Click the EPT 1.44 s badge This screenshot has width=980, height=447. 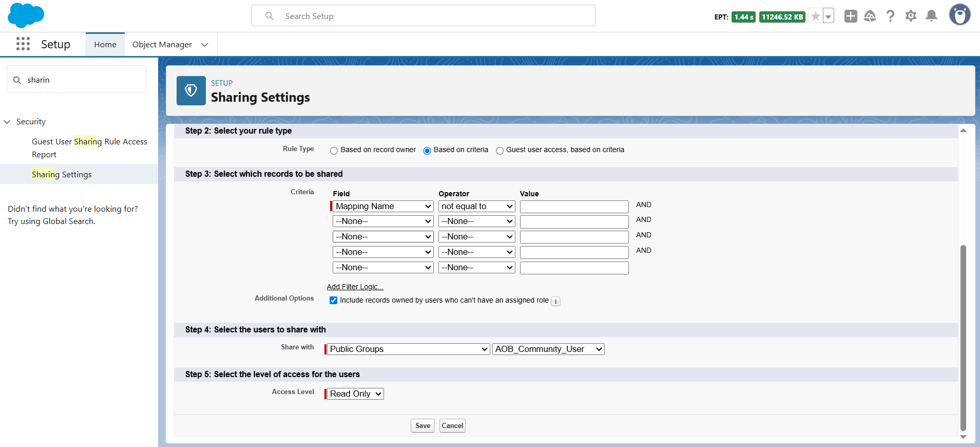point(743,17)
